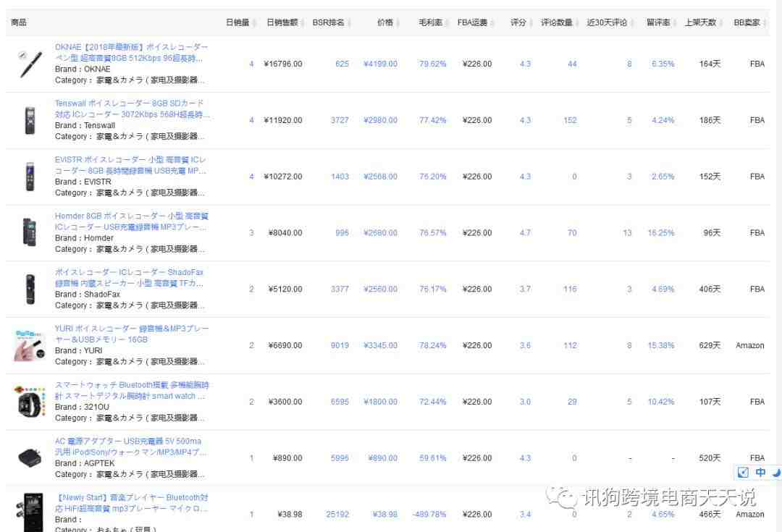Click review count 44 in the OKNAE row
The width and height of the screenshot is (782, 532).
tap(572, 64)
